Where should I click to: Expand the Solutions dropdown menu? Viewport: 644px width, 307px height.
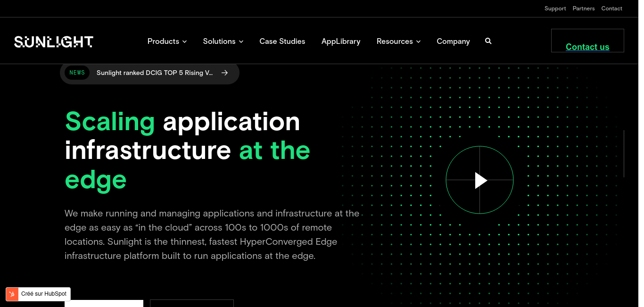223,41
